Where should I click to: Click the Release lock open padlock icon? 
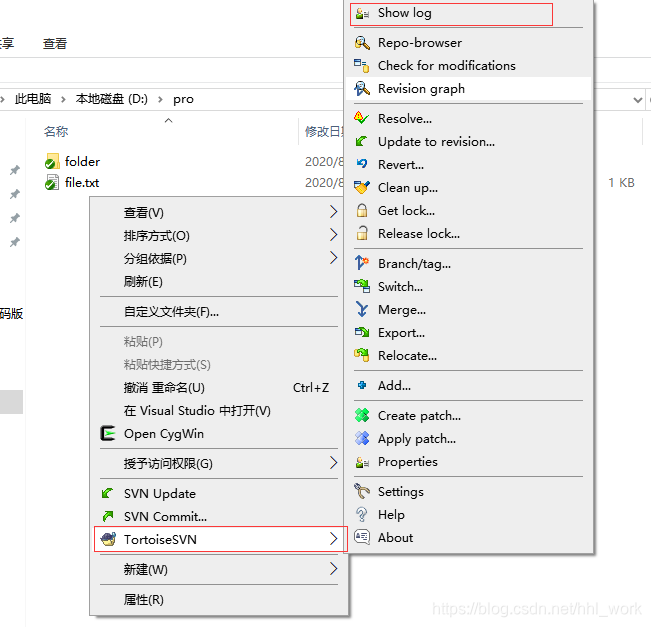pyautogui.click(x=362, y=233)
